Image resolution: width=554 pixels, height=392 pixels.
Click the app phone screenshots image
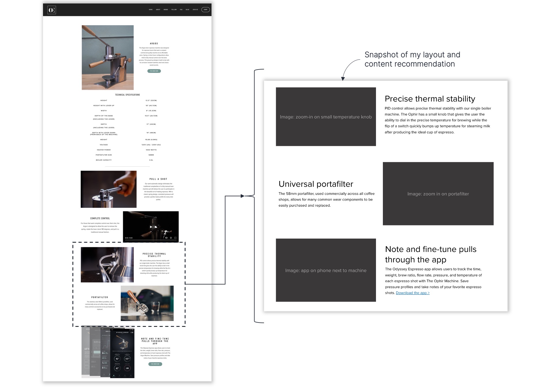108,353
